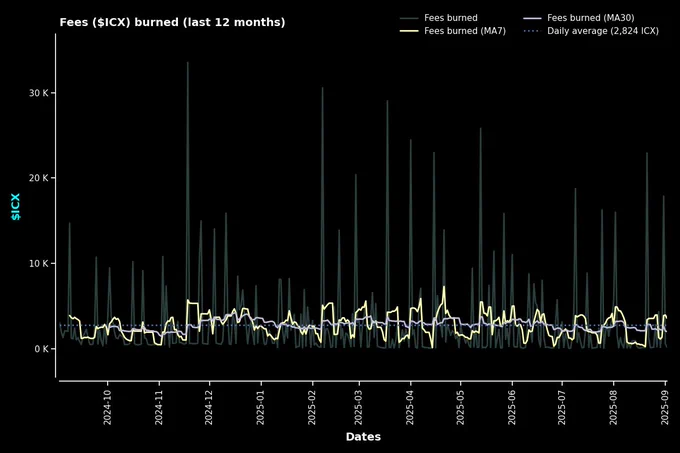Click the "2025-02" x-axis date label
Viewport: 680px width, 453px height.
tap(312, 407)
